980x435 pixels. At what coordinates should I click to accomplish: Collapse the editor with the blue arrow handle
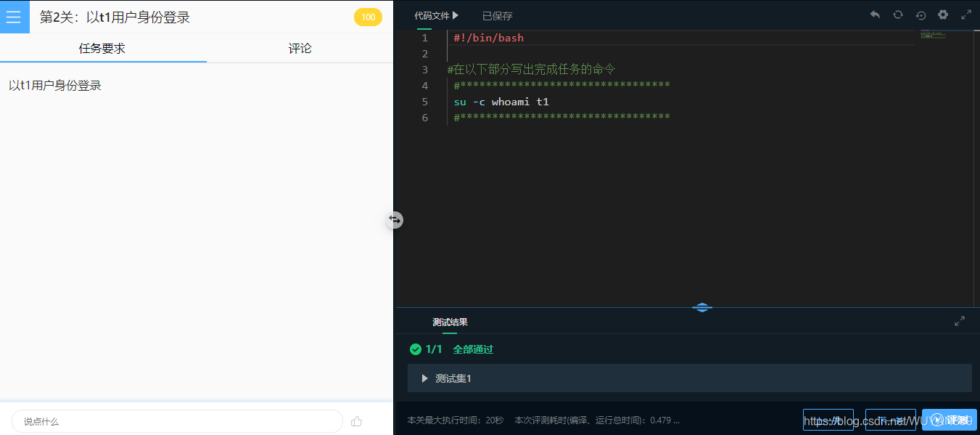coord(701,307)
